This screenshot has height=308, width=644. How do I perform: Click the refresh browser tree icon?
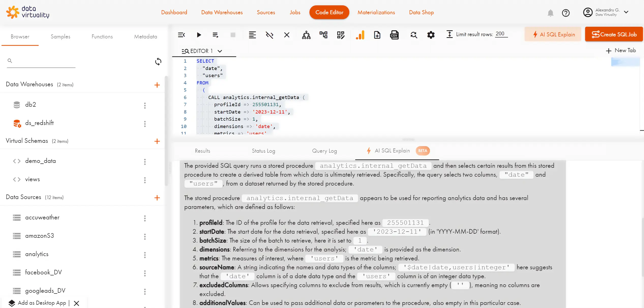point(158,61)
